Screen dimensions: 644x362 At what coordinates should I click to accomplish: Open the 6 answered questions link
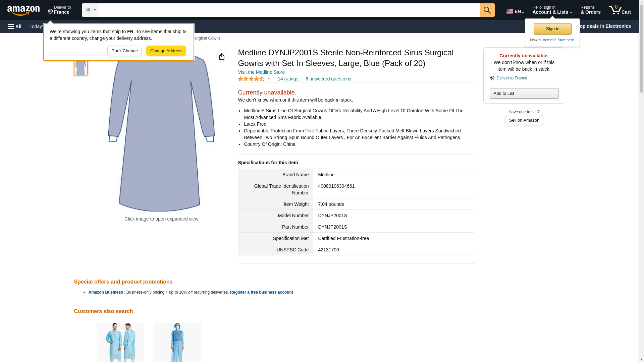328,79
